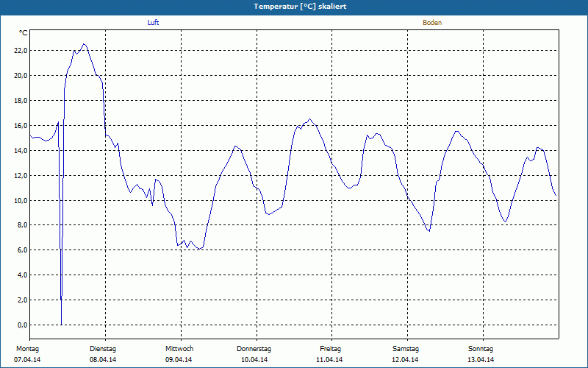This screenshot has height=368, width=588.
Task: Click the '20,0' y-axis value
Action: [x=21, y=76]
